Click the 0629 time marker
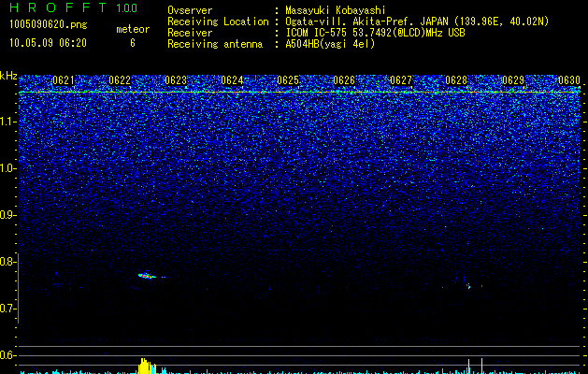The height and width of the screenshot is (374, 588). click(x=513, y=80)
